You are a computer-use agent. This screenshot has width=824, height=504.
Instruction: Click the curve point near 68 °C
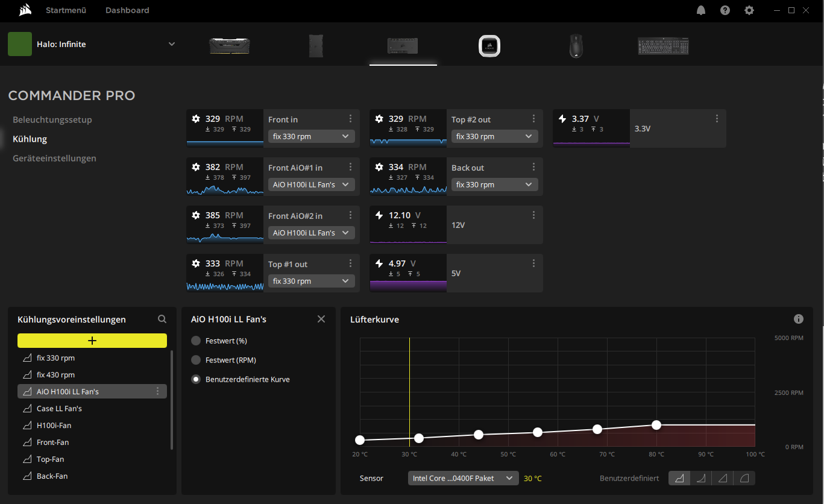[597, 429]
